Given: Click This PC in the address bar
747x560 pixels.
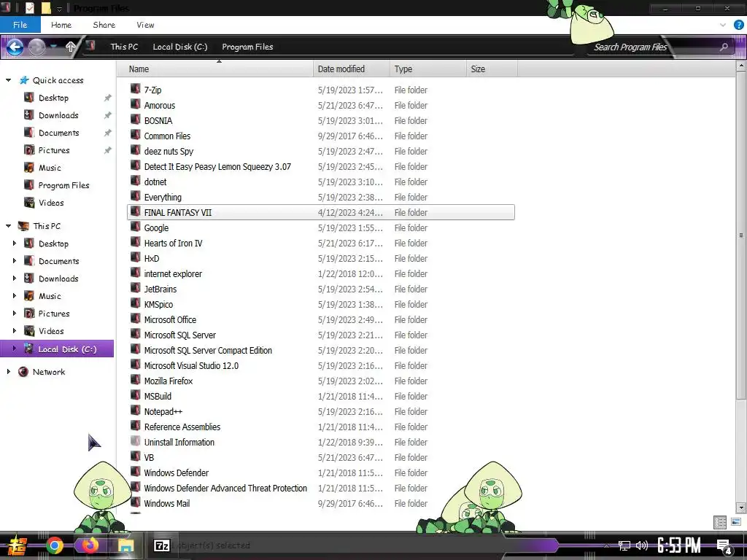Looking at the screenshot, I should click(124, 47).
